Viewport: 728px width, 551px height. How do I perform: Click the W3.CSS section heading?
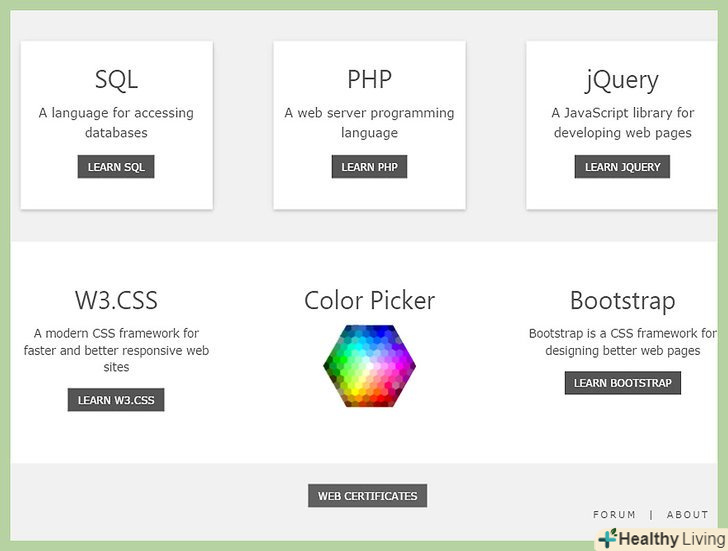tap(116, 301)
